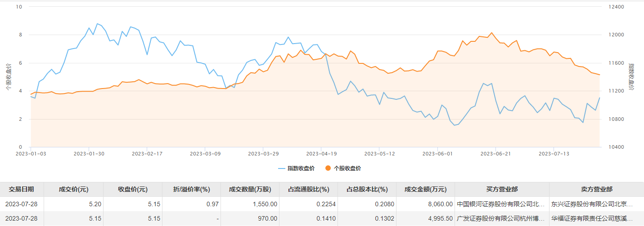Open the 中国银河证券 buyer branch link
The width and height of the screenshot is (644, 226).
coord(501,204)
